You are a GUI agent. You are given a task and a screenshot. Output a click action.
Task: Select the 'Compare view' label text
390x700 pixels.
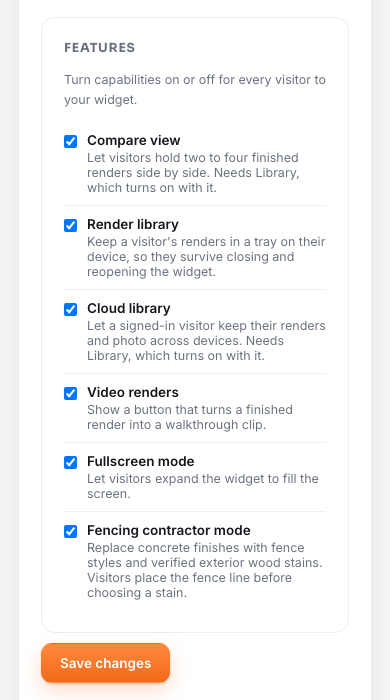point(133,140)
